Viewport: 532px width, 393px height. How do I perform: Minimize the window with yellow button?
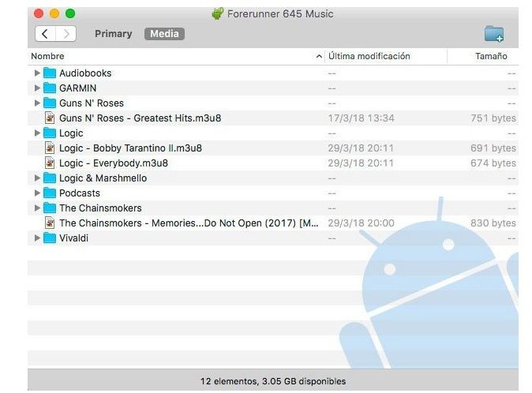point(54,13)
